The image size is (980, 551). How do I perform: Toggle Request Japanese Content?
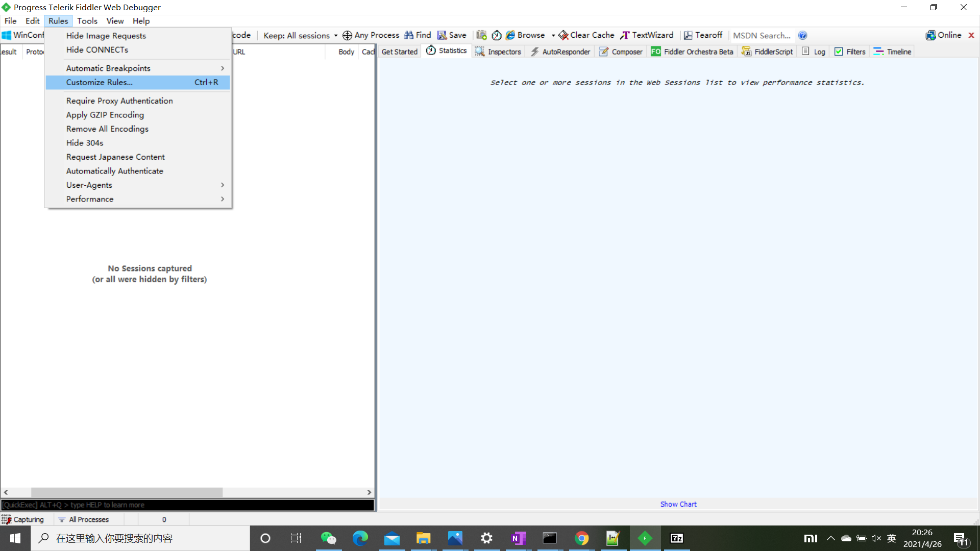pyautogui.click(x=138, y=157)
